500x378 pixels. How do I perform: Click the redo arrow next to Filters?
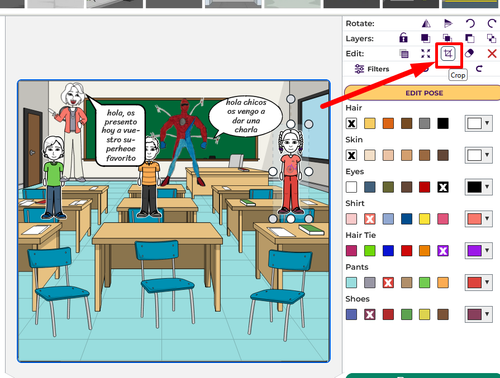[479, 69]
